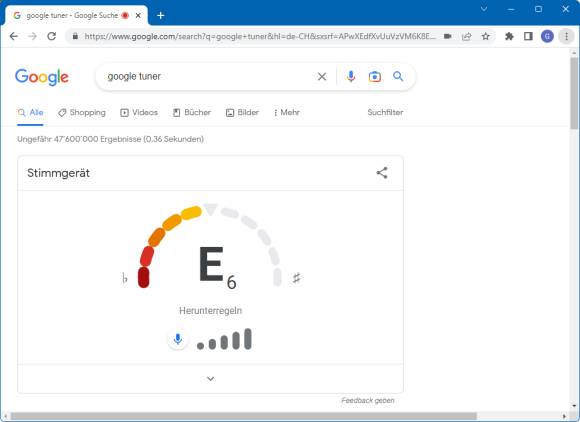Reload the page
Viewport: 580px width, 422px height.
[x=52, y=36]
